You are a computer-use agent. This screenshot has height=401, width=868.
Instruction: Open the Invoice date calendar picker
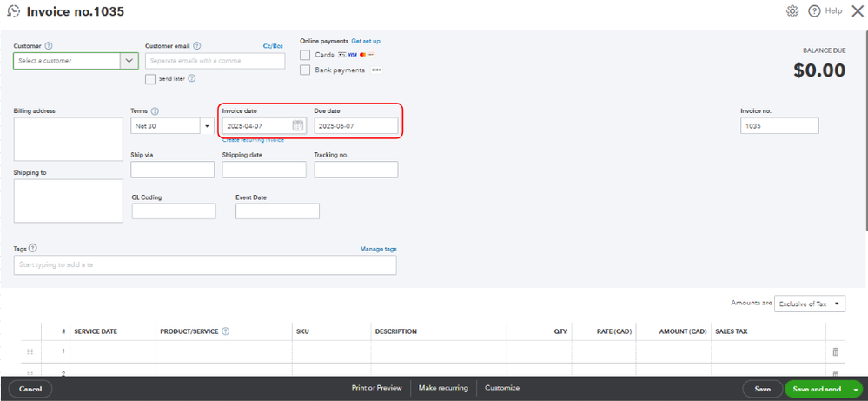[x=297, y=126]
